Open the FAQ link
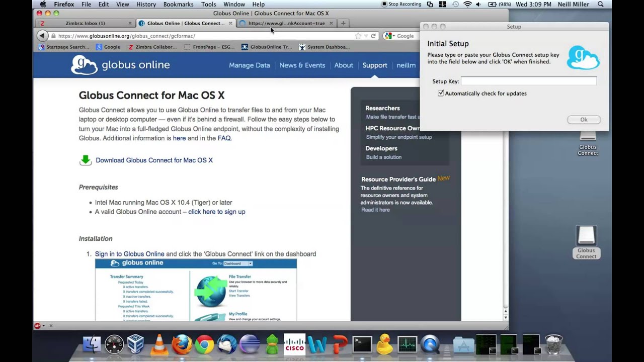This screenshot has height=362, width=644. pyautogui.click(x=224, y=138)
